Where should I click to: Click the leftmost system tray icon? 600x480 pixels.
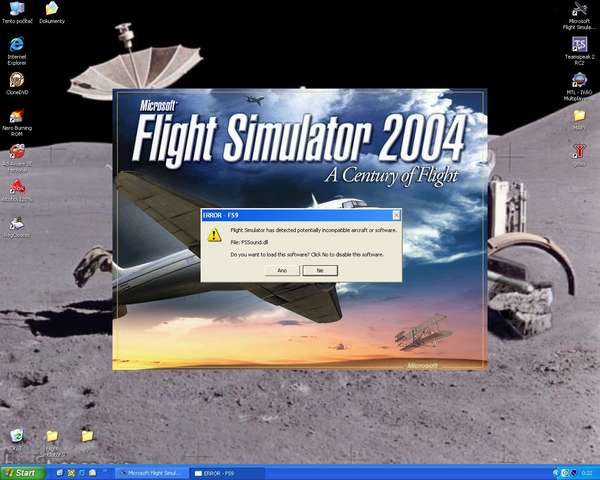[x=556, y=473]
